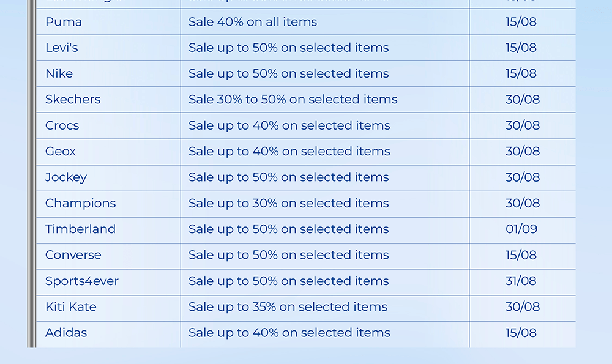
Task: Click the Converse brand cell
Action: coord(73,255)
